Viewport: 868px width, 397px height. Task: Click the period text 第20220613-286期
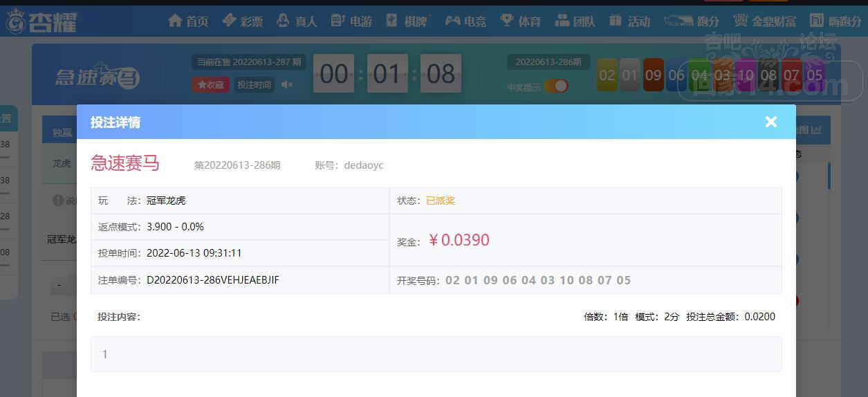tap(237, 165)
